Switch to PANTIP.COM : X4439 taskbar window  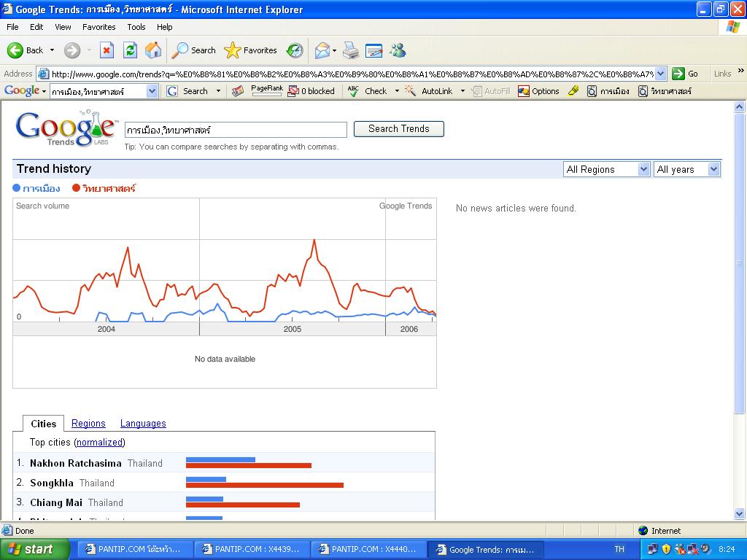tap(252, 550)
